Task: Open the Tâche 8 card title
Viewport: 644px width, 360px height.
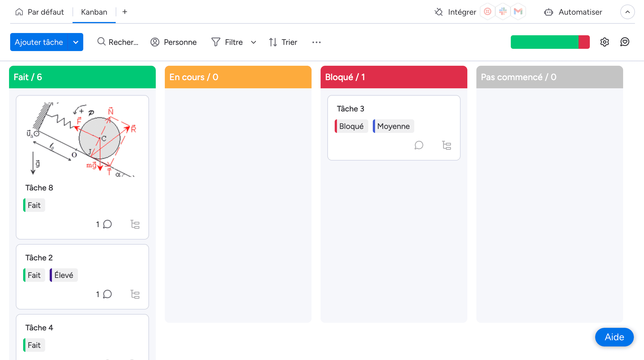Action: tap(39, 188)
